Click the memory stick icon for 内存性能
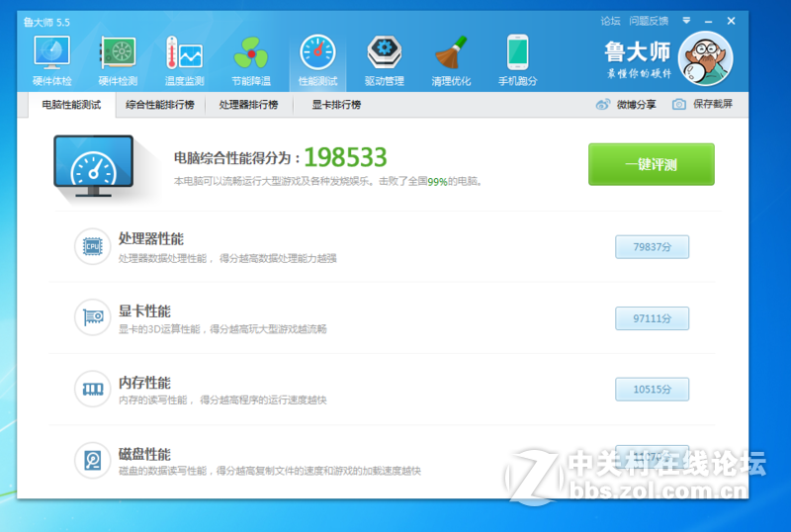 tap(92, 389)
